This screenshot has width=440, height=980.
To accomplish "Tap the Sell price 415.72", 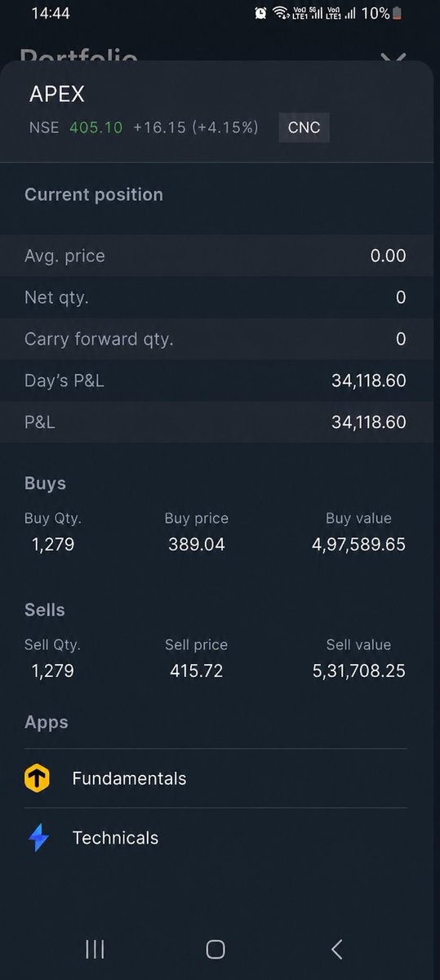I will click(196, 671).
